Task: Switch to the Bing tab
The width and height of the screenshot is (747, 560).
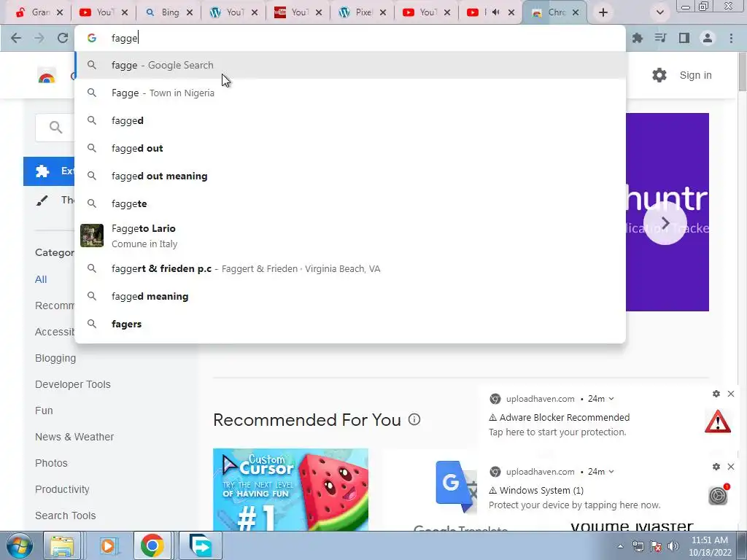Action: (169, 12)
